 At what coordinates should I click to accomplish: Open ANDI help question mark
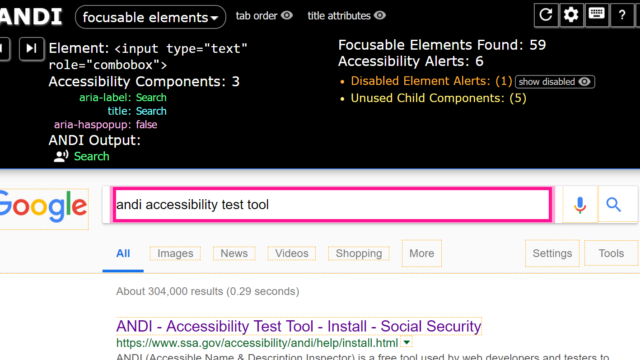click(x=622, y=15)
